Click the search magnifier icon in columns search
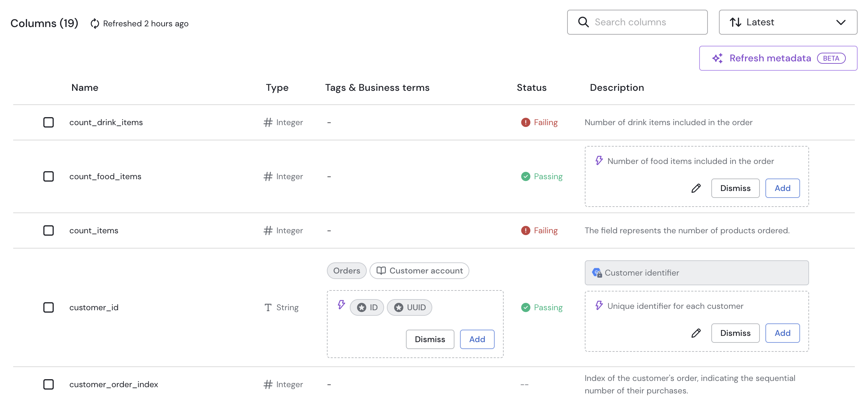 point(583,21)
